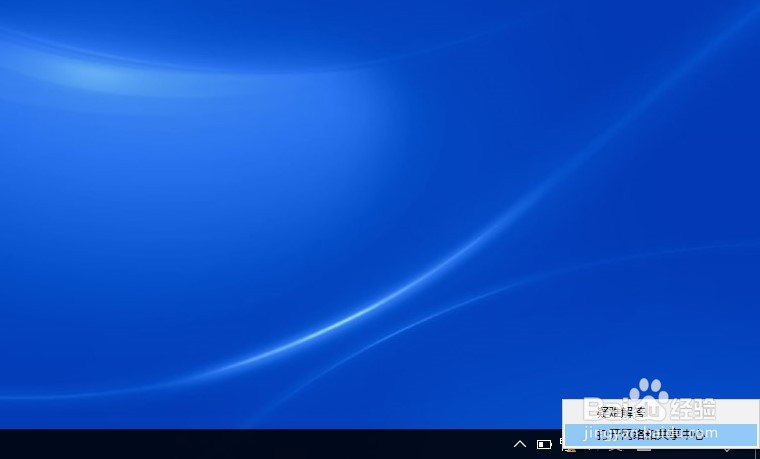
Task: Open the battery status icon
Action: 544,444
